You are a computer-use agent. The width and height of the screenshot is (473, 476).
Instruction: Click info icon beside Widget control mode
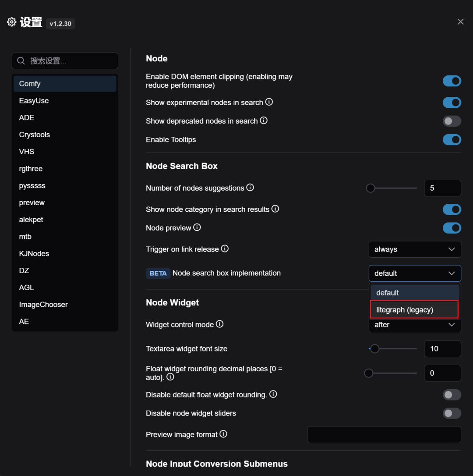point(220,324)
